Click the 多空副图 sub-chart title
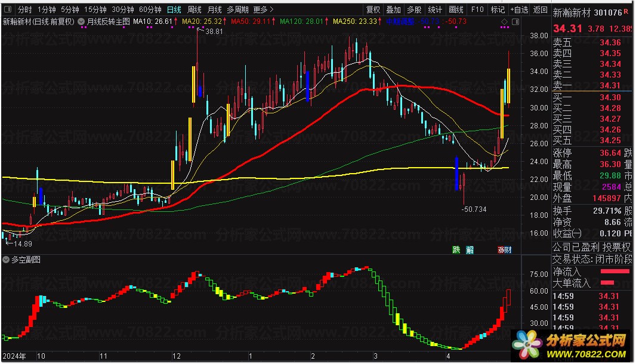The image size is (636, 364). pyautogui.click(x=26, y=260)
